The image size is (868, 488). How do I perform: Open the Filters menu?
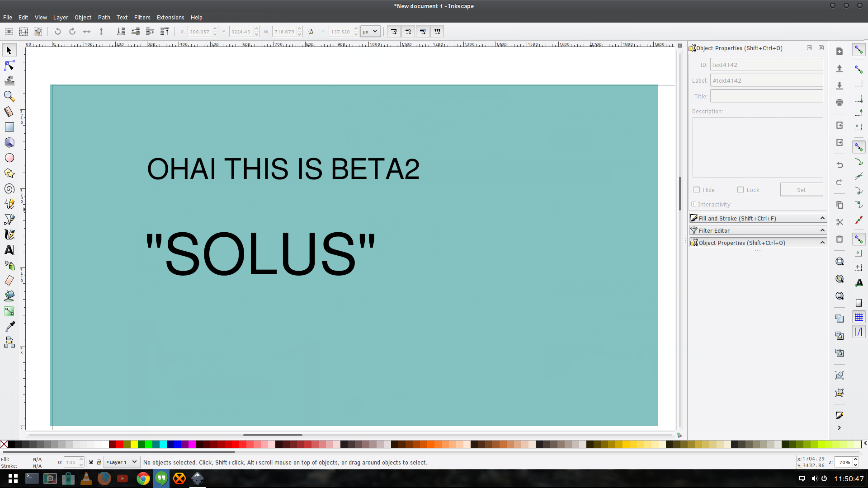tap(142, 17)
